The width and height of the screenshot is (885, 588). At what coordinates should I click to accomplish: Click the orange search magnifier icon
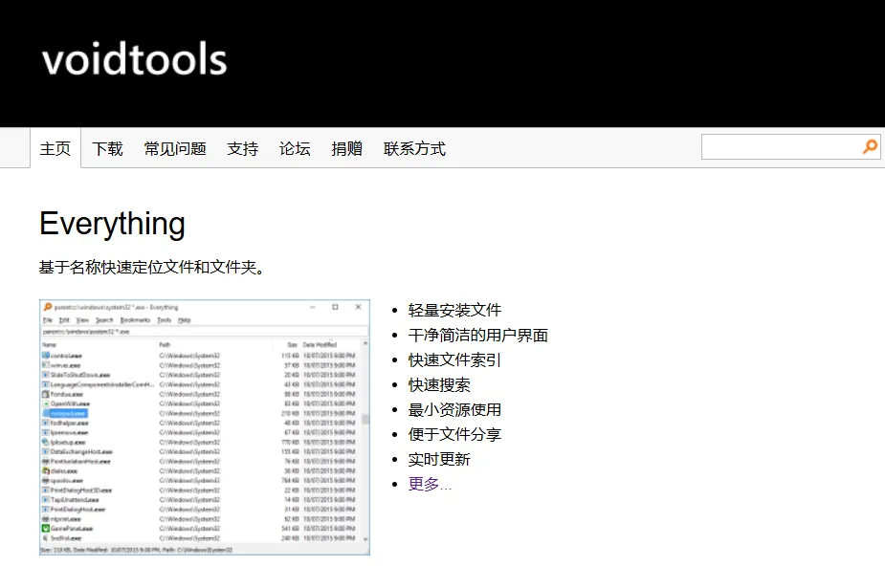[870, 146]
